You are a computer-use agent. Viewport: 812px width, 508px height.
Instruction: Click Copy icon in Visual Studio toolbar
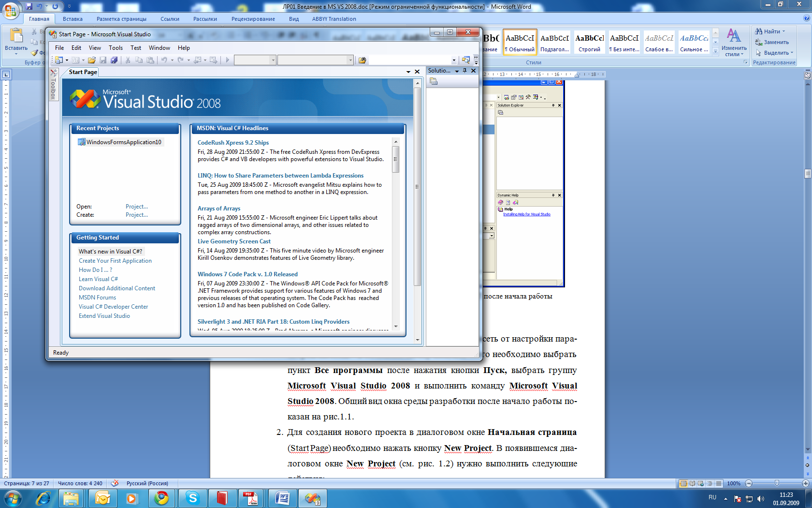pyautogui.click(x=139, y=60)
